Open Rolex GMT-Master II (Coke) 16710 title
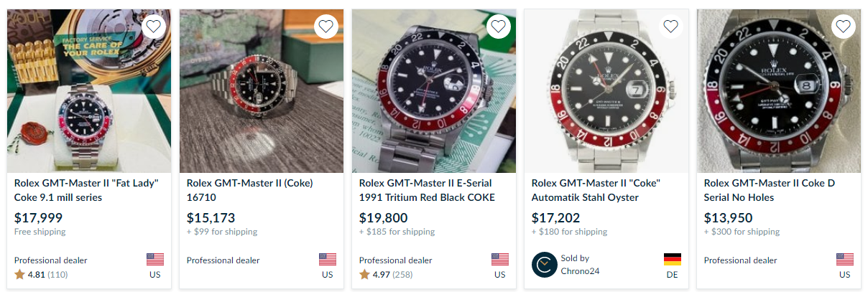This screenshot has width=868, height=292. (250, 190)
